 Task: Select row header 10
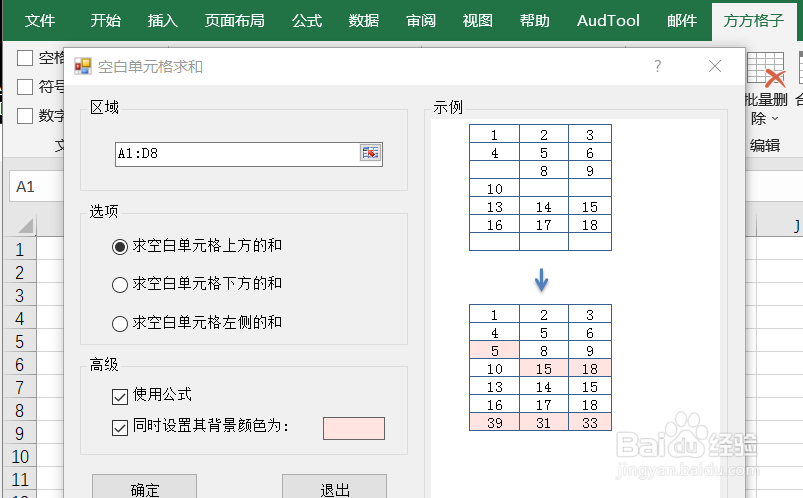point(19,456)
